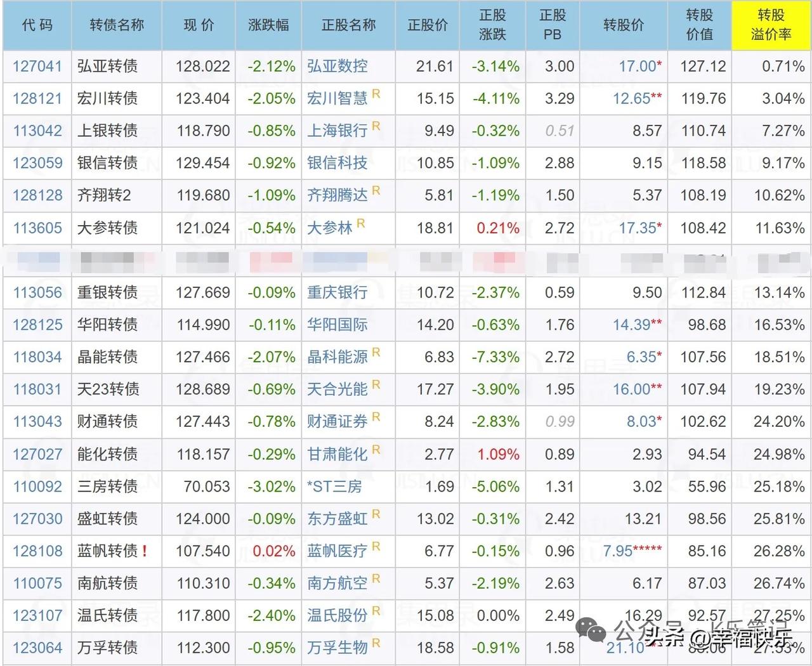Open stock 南方航空 link
812x666 pixels.
337,583
